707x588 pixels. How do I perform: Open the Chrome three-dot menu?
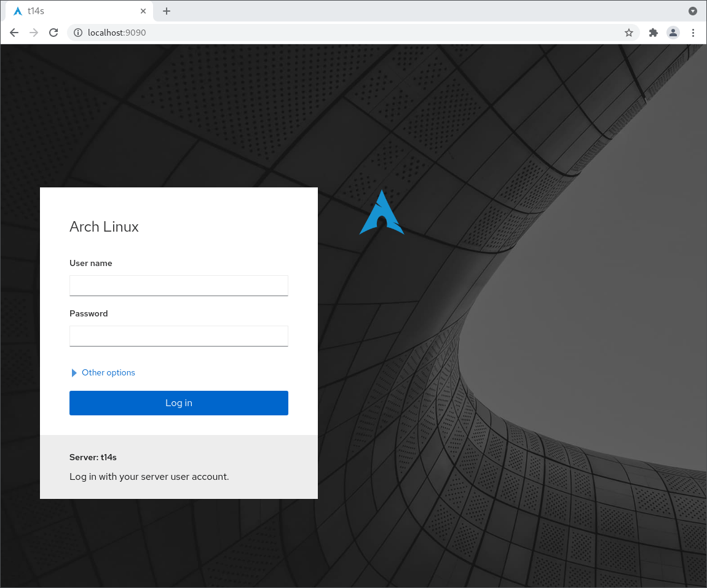693,33
